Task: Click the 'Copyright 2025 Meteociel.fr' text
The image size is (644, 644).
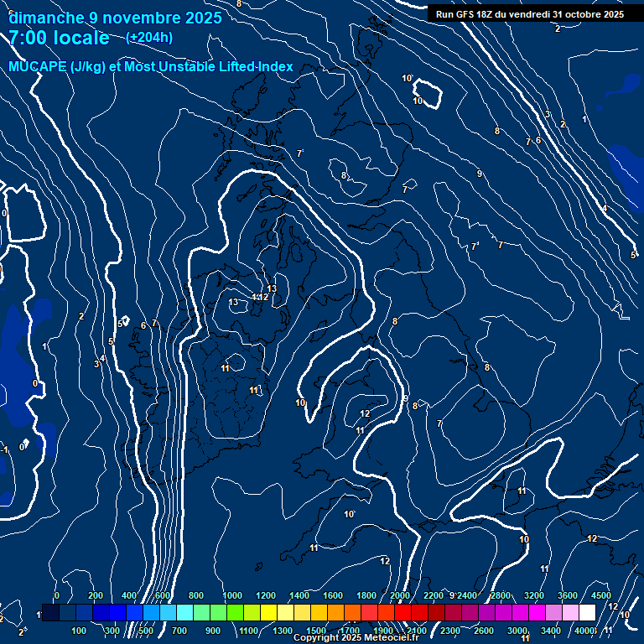Action: tap(356, 637)
